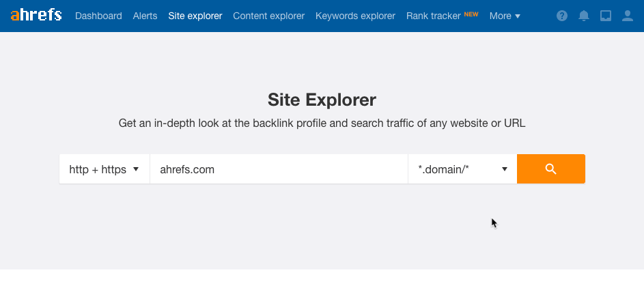Focus the ahrefs.com URL input field
This screenshot has height=294, width=644.
[x=279, y=169]
